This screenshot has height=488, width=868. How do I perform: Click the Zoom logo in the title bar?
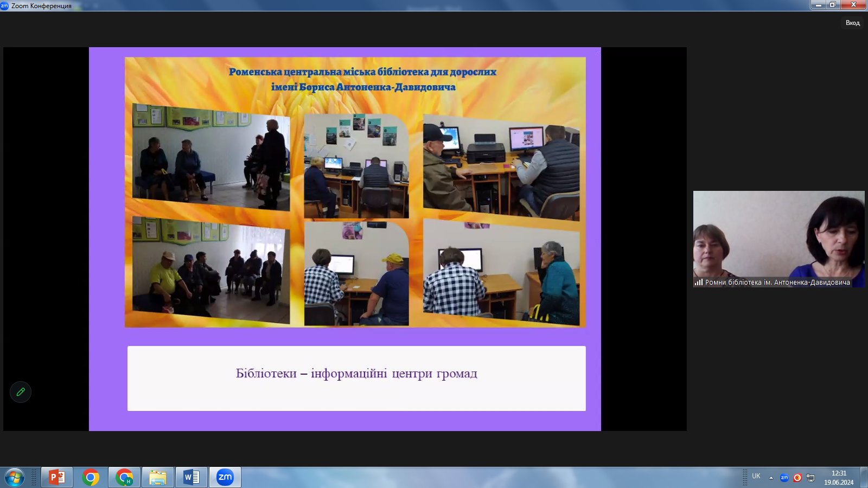tap(4, 5)
